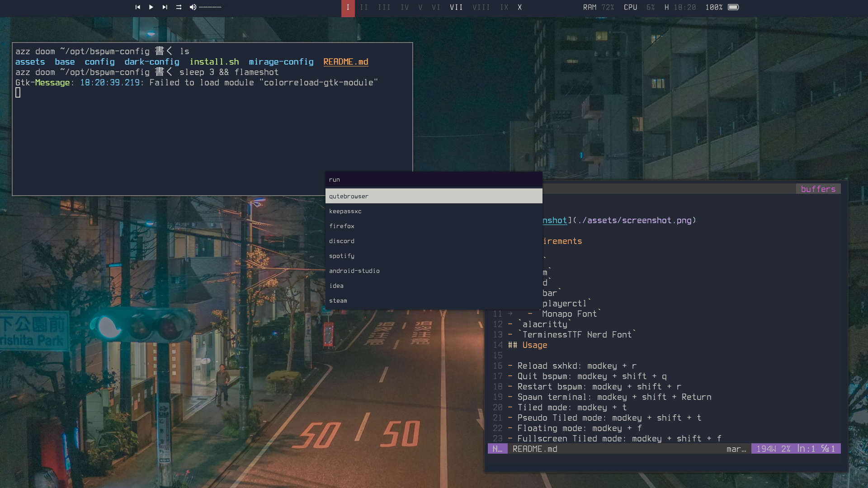Toggle the repeat/loop playback icon
This screenshot has width=868, height=488.
[179, 7]
